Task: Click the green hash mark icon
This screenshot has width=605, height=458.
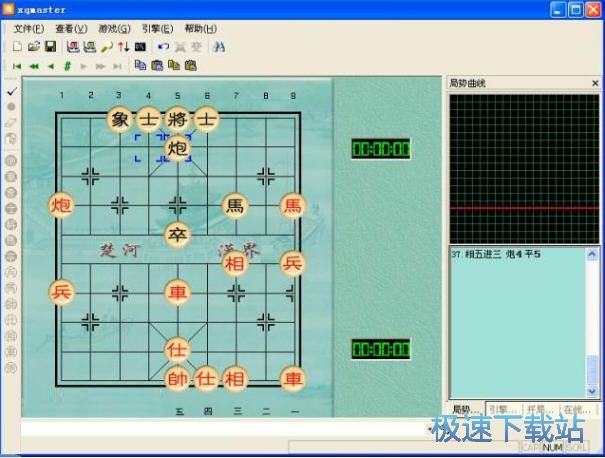Action: [x=67, y=66]
